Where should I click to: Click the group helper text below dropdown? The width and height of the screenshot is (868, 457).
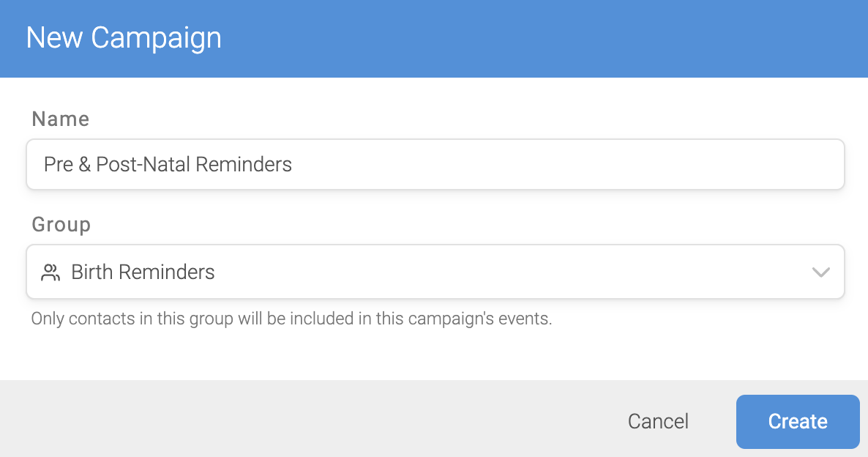[x=292, y=319]
